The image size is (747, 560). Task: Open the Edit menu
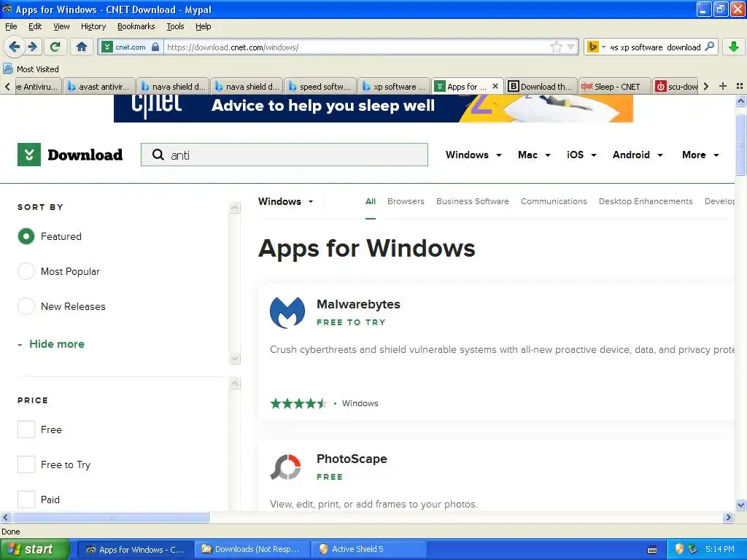point(35,26)
